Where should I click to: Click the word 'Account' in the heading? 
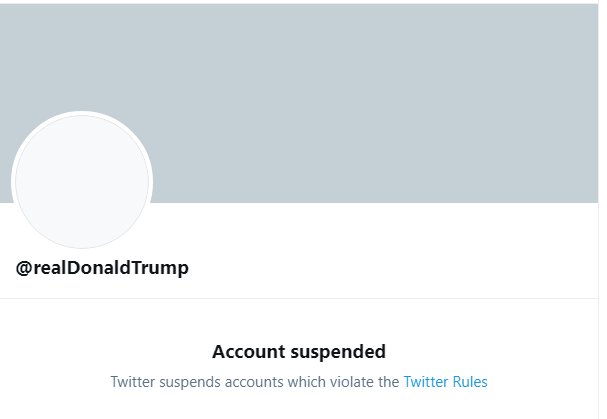point(249,352)
